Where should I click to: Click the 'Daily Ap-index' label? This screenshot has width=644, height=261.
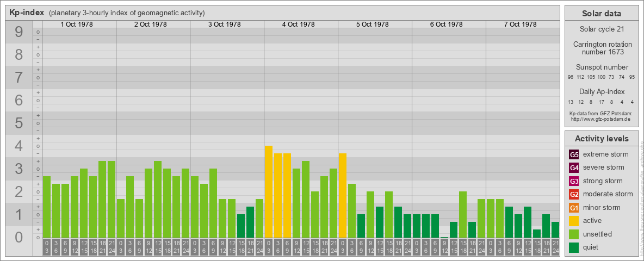click(x=602, y=91)
